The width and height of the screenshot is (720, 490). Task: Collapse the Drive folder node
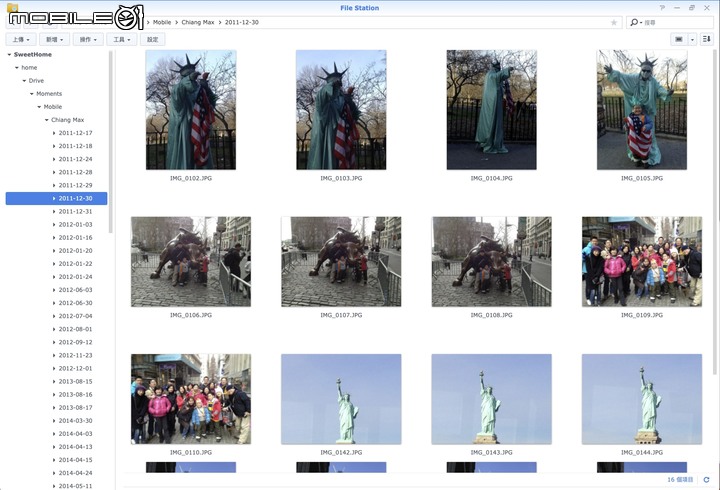pyautogui.click(x=24, y=81)
